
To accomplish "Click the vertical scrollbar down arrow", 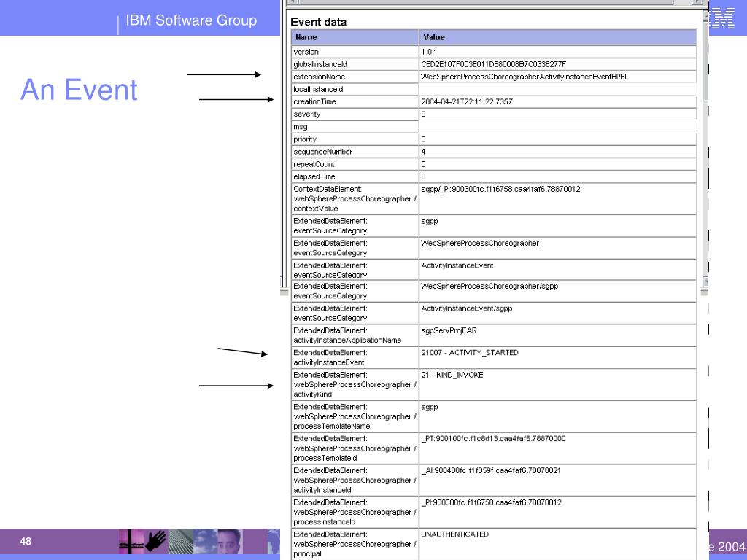I will click(x=705, y=281).
